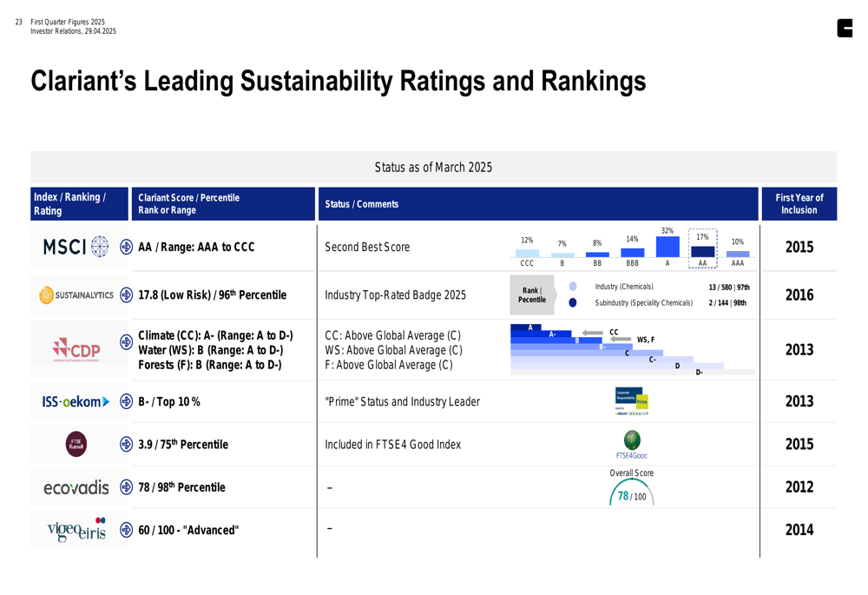
Task: Click gray arrow pointing from WS, F label
Action: [621, 339]
